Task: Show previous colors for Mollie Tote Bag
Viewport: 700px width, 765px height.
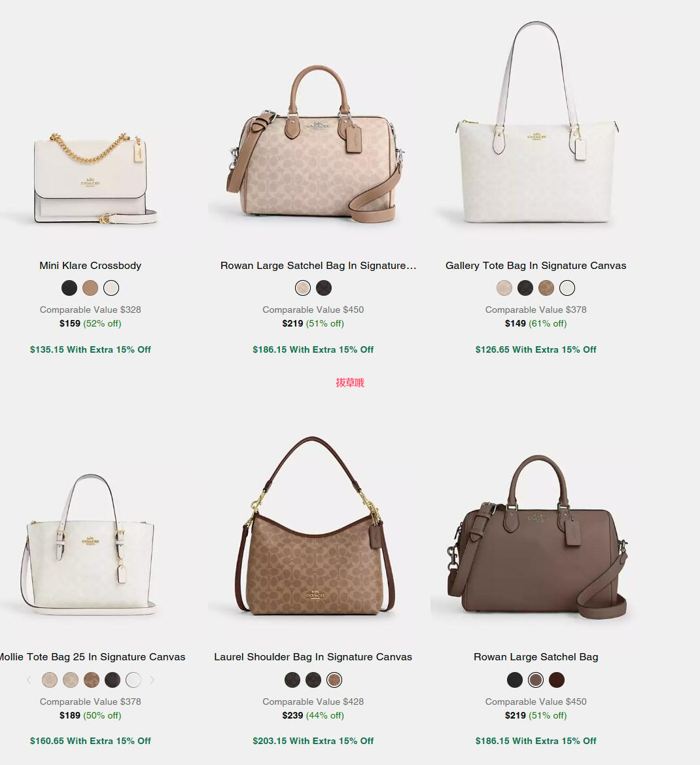Action: click(x=29, y=680)
